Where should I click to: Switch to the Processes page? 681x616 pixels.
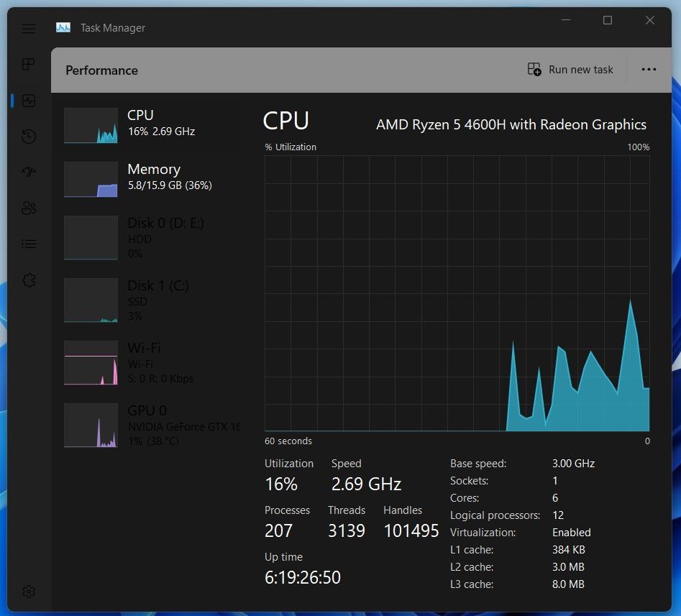coord(29,64)
